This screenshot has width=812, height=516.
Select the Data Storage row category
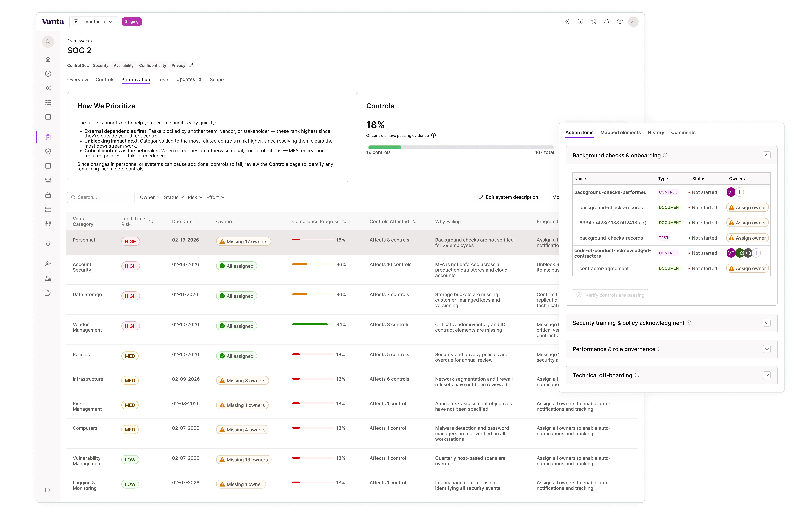(87, 294)
